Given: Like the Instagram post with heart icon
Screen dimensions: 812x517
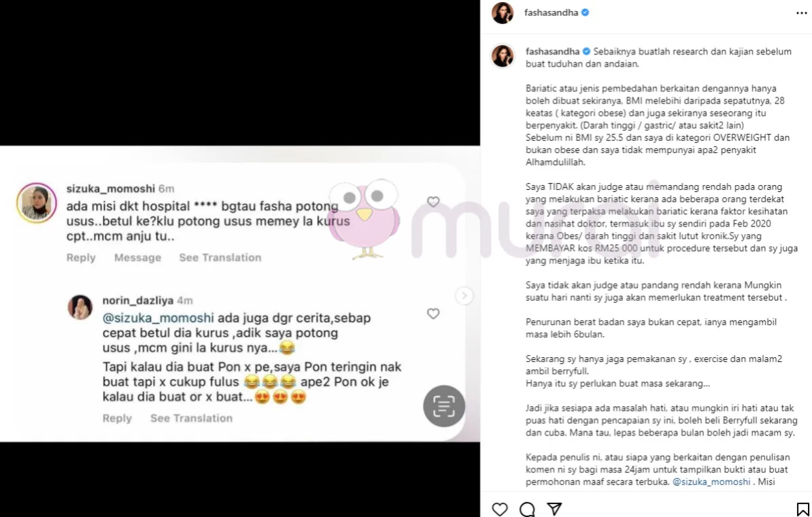Looking at the screenshot, I should click(x=499, y=510).
